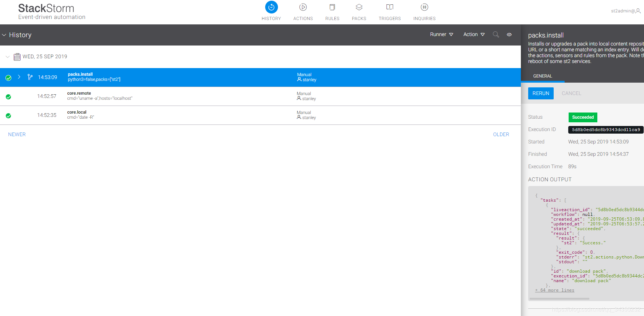Click the user profile icon next to st2admin
The height and width of the screenshot is (316, 644).
[638, 11]
